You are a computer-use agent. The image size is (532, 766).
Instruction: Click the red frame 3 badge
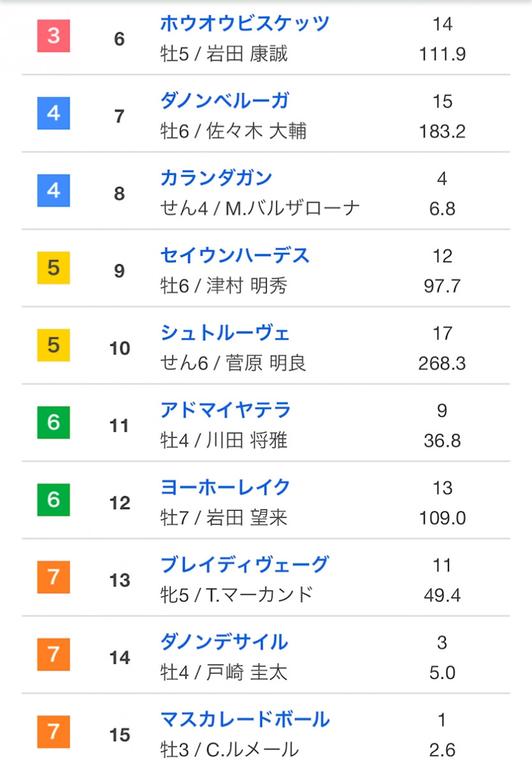click(x=54, y=36)
